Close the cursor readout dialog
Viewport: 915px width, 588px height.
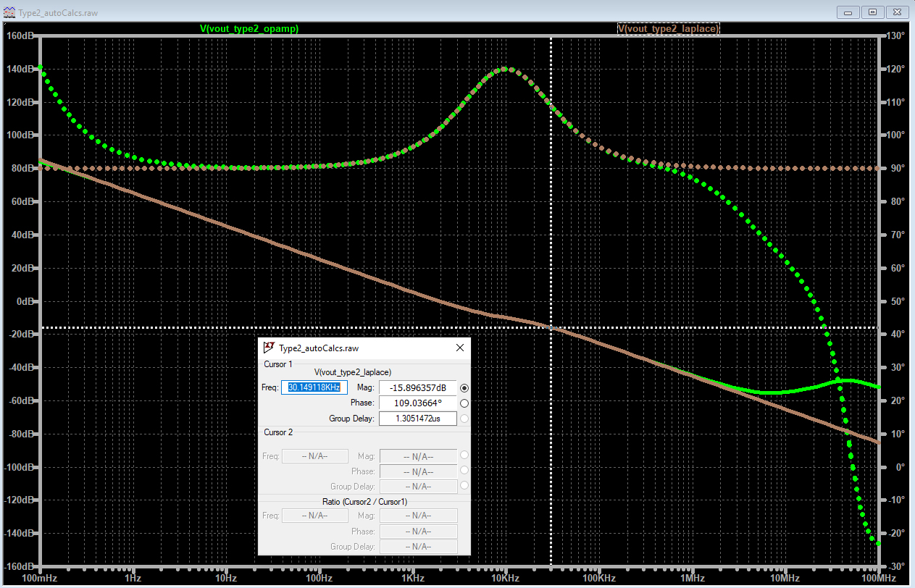(459, 348)
